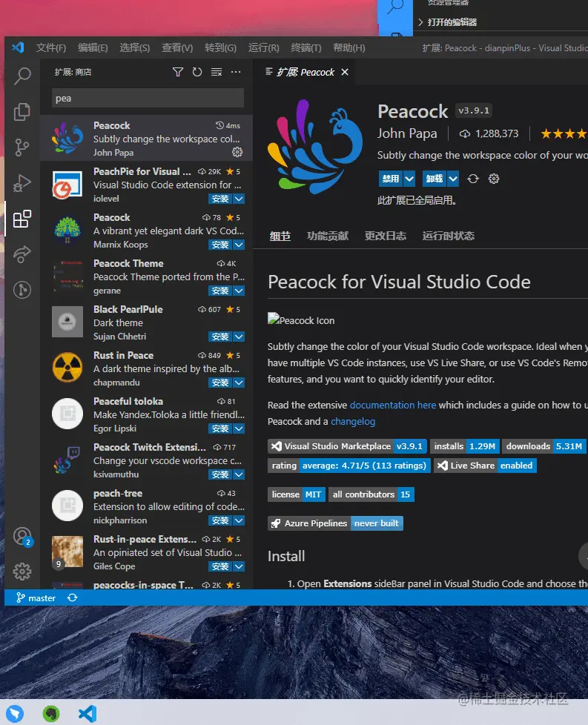This screenshot has width=588, height=725.
Task: Open install dropdown for Peaceful toloka
Action: (x=239, y=428)
